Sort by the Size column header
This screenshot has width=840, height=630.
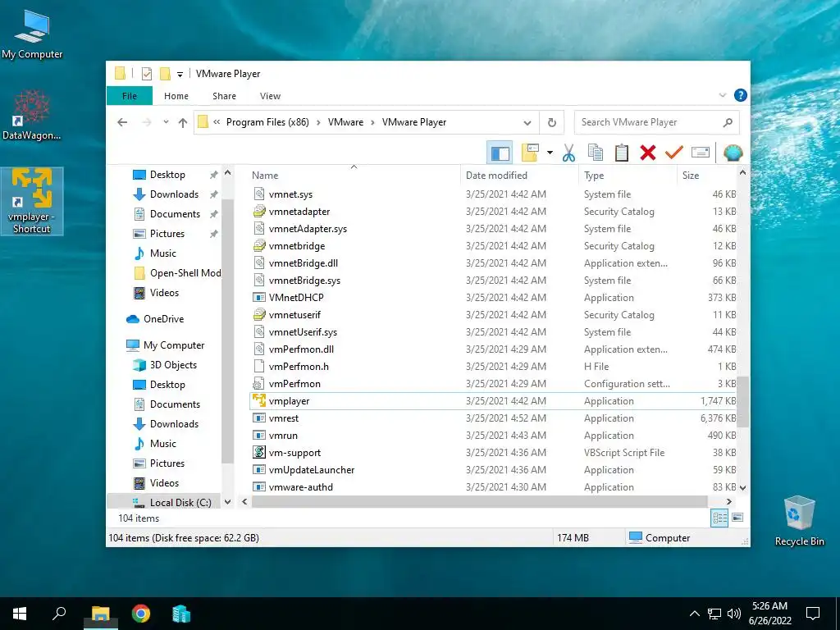click(x=707, y=176)
